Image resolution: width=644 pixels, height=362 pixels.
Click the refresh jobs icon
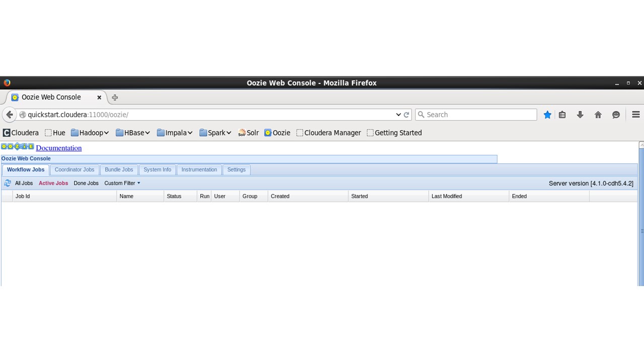8,183
